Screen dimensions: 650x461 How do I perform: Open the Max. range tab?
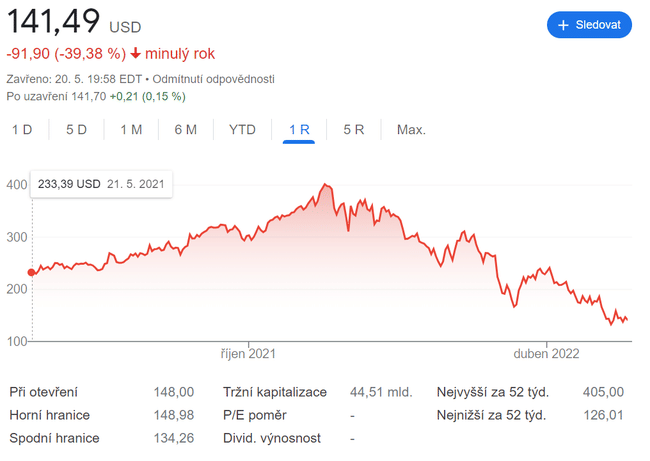point(411,130)
